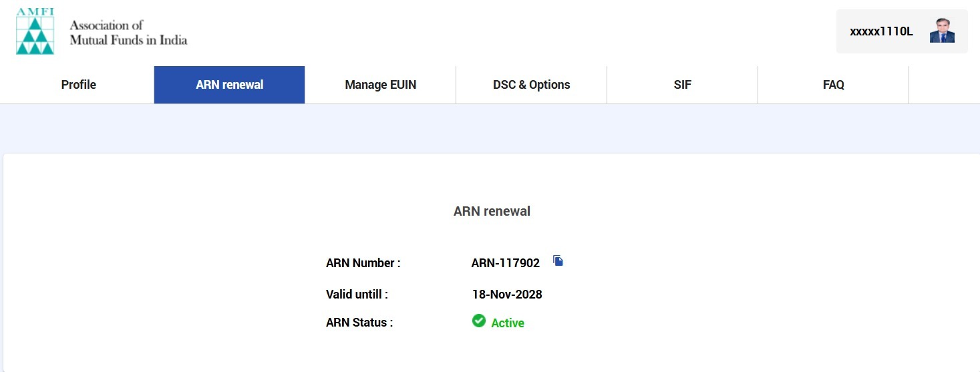Click the AMFI lettering above the logo
The height and width of the screenshot is (372, 980).
(x=35, y=13)
